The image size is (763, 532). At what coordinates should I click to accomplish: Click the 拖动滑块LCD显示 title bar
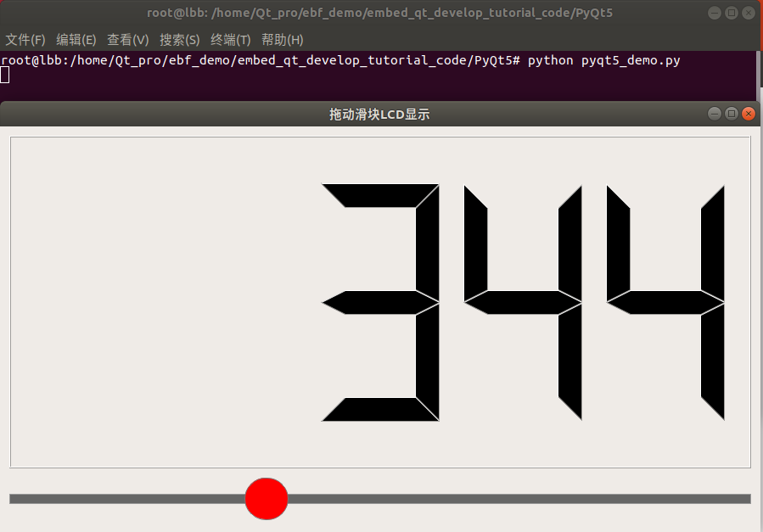coord(379,114)
